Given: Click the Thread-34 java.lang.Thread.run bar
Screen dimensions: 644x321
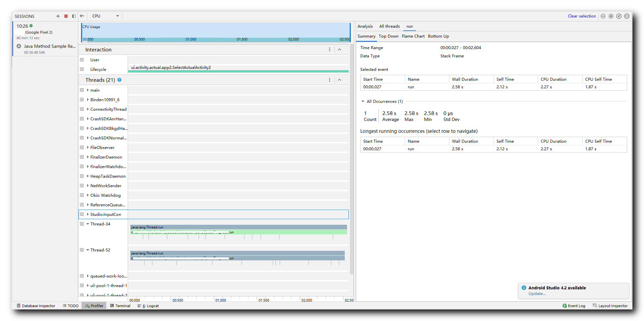Looking at the screenshot, I should pos(239,227).
